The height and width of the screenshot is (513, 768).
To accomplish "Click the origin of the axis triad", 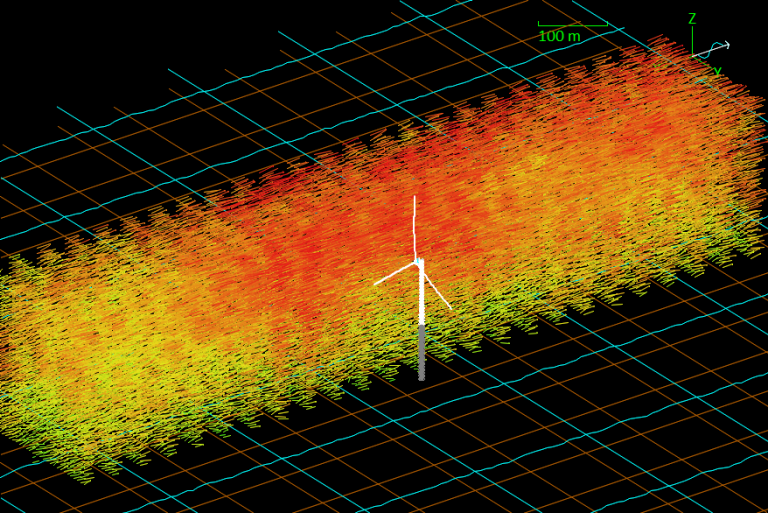I will pos(692,56).
